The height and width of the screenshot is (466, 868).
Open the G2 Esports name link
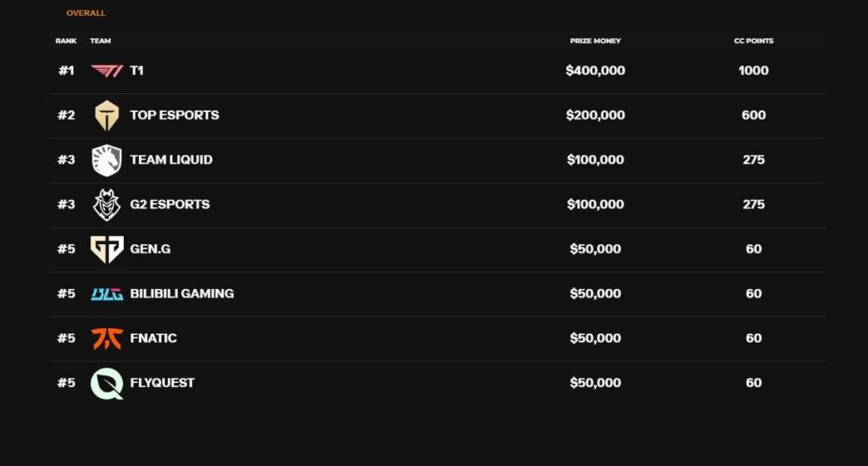click(170, 204)
